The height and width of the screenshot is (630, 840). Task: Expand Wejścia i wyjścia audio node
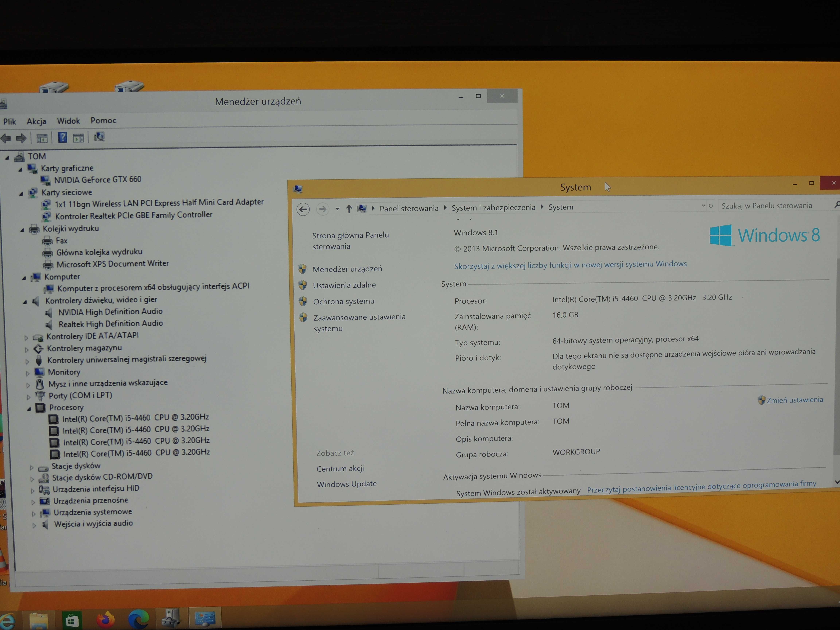click(34, 526)
